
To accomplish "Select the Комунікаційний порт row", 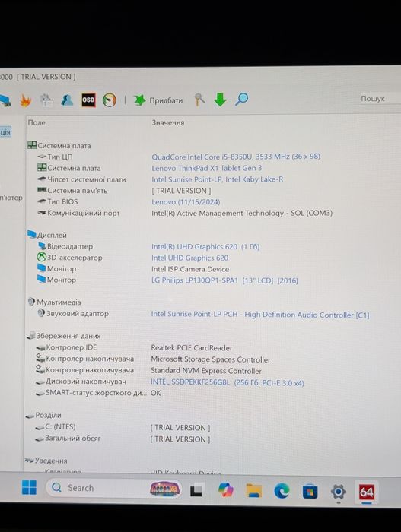I will coord(78,213).
